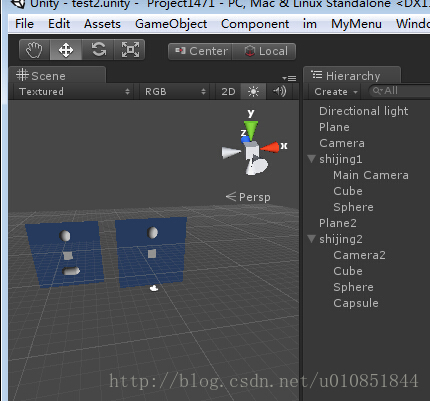The image size is (430, 401).
Task: Switch to the Hierarchy tab
Action: (352, 75)
